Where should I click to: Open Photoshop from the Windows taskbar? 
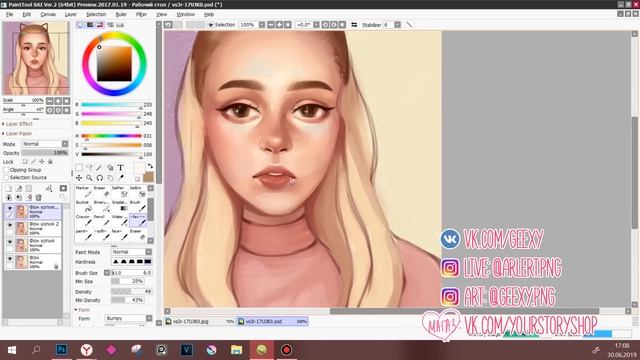62,350
